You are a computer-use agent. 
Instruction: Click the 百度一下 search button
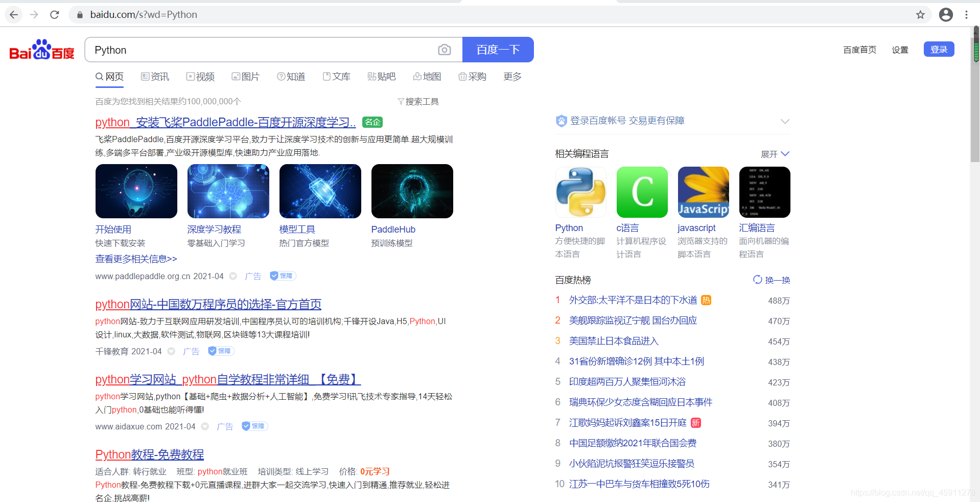pyautogui.click(x=498, y=50)
